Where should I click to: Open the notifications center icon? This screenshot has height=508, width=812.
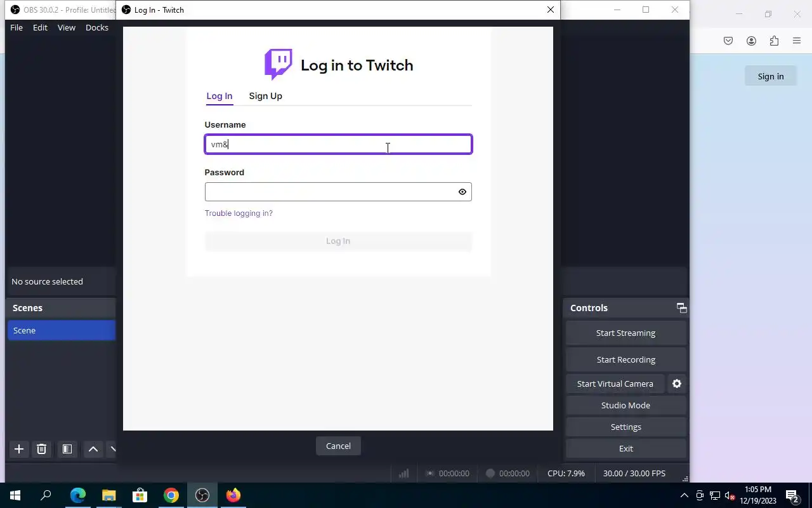pyautogui.click(x=792, y=495)
